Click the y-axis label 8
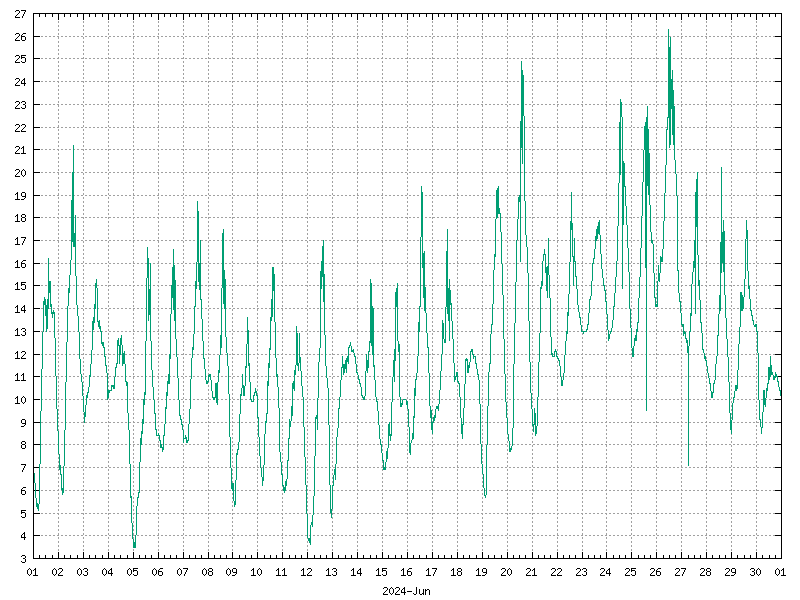This screenshot has width=800, height=600. pos(23,445)
